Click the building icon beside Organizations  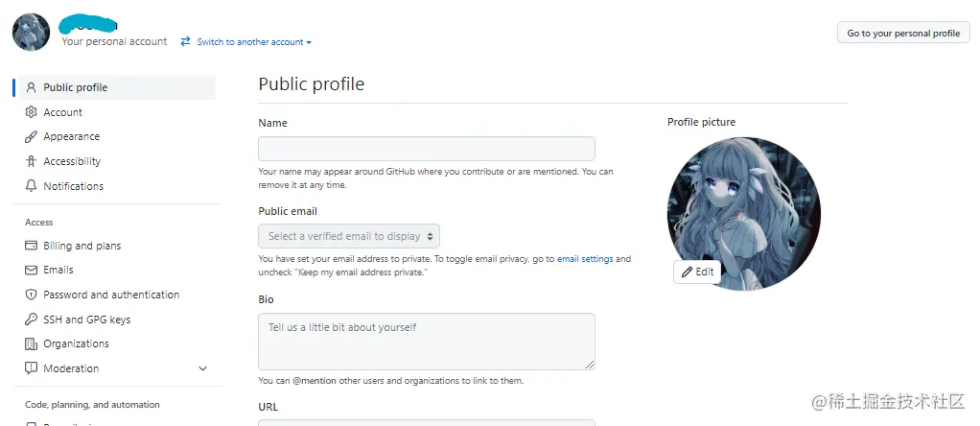(x=32, y=343)
